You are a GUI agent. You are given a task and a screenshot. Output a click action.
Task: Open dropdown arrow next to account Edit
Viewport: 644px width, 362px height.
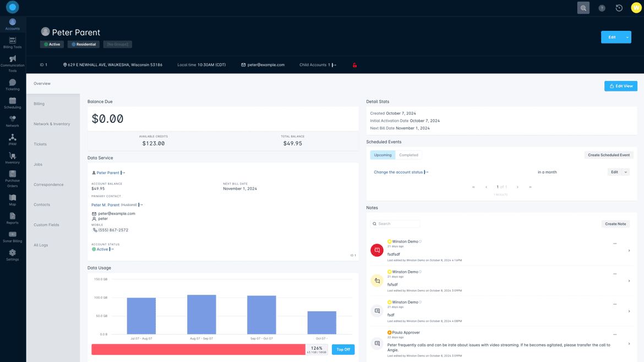click(x=627, y=37)
